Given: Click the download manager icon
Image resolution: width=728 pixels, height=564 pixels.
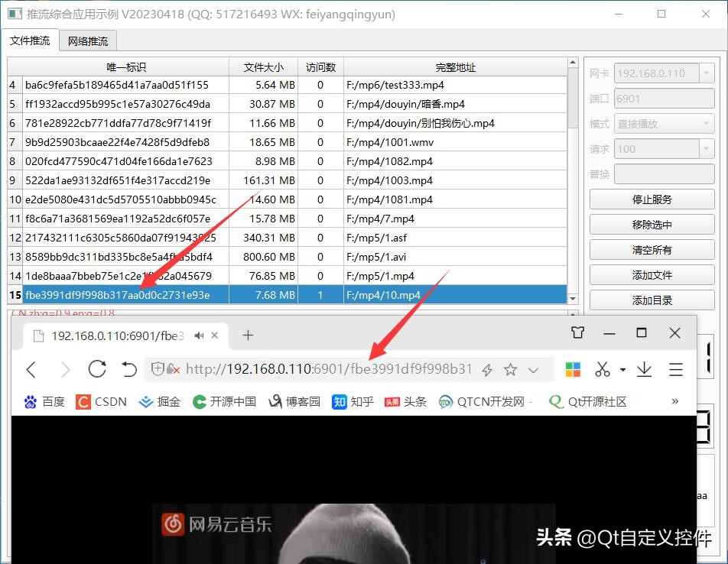Looking at the screenshot, I should 644,370.
